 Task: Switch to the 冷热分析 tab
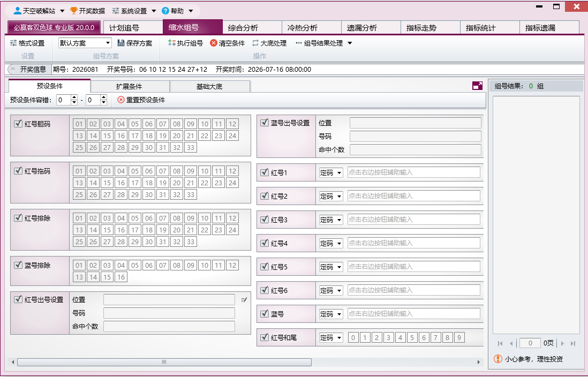click(312, 28)
